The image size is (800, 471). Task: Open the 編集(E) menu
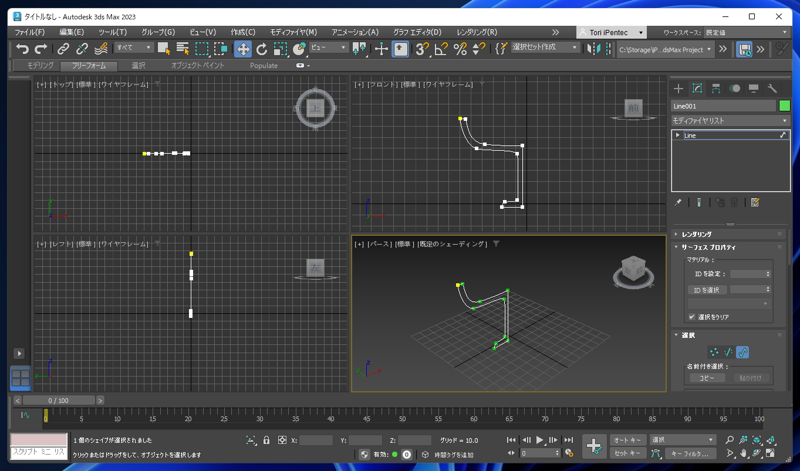pyautogui.click(x=72, y=32)
